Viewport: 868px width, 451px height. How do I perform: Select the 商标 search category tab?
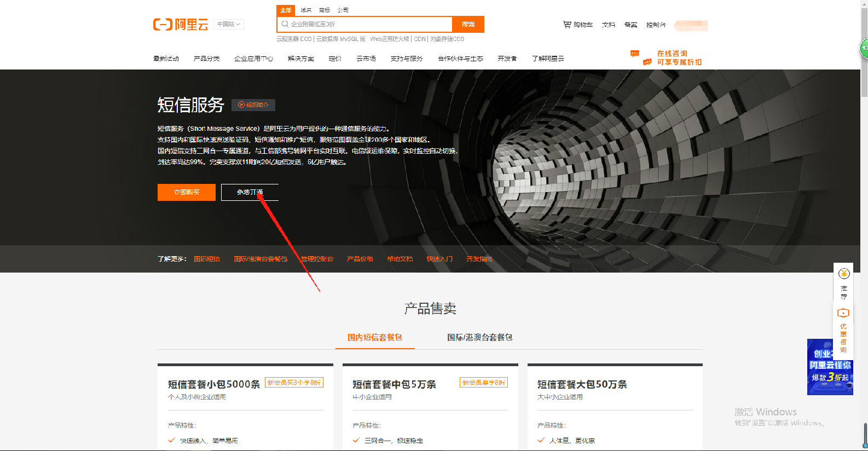[x=325, y=10]
